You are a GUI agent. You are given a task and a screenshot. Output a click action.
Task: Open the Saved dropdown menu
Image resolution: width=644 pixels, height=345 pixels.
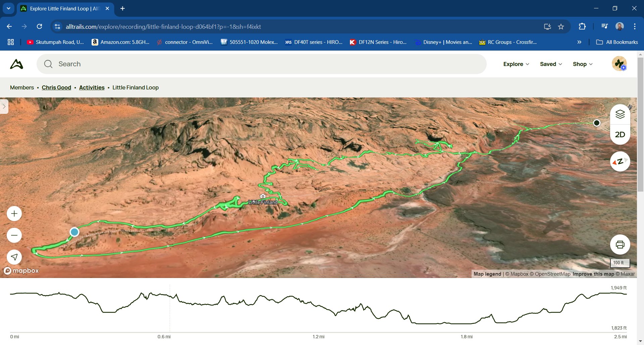click(551, 64)
